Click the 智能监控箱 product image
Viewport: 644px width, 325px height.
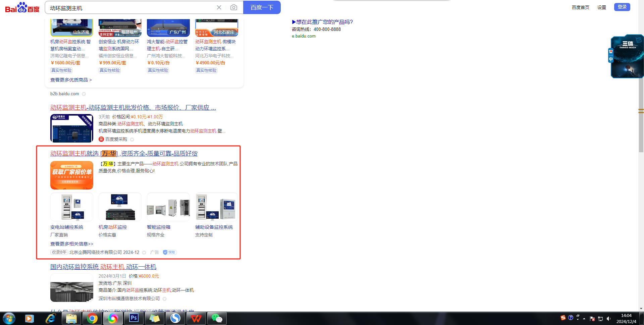point(168,207)
